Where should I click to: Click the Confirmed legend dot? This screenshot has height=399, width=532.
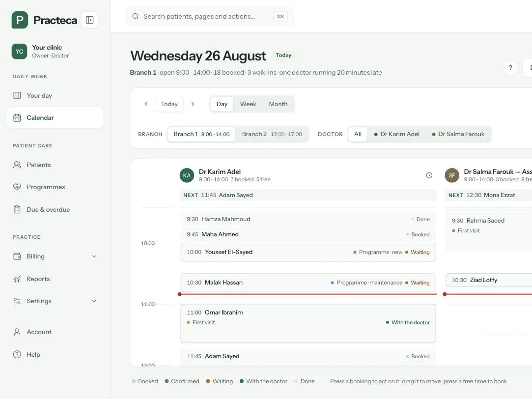[x=167, y=381]
